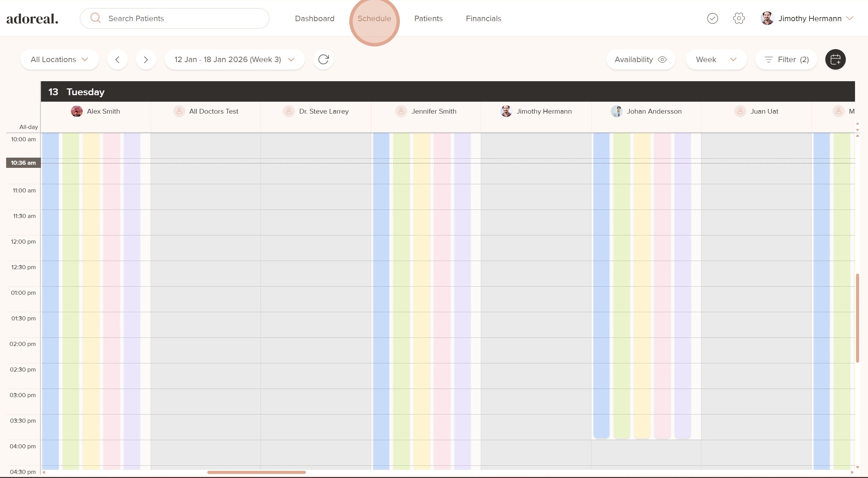This screenshot has height=478, width=868.
Task: Click Johan Andersson's avatar photo
Action: click(616, 111)
